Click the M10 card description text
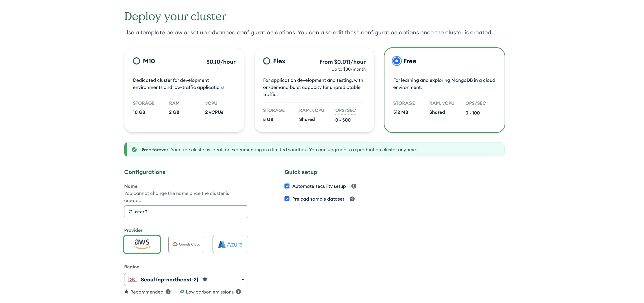Viewport: 644px width, 303px height. (179, 84)
